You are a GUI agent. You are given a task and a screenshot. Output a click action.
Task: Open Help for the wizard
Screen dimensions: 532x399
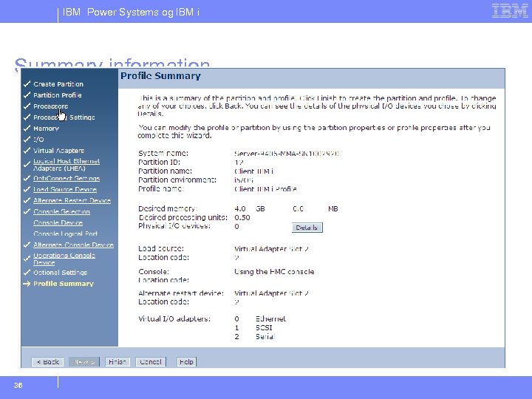[x=186, y=361]
